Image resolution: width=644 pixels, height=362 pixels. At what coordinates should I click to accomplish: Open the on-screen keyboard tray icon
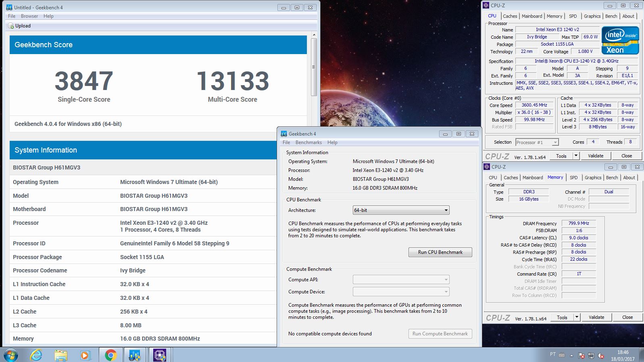[x=562, y=355]
